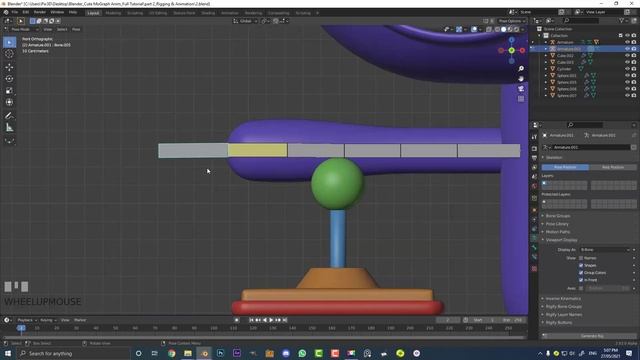Click the outliner search field
Screen dimensions: 640x360
pyautogui.click(x=581, y=20)
